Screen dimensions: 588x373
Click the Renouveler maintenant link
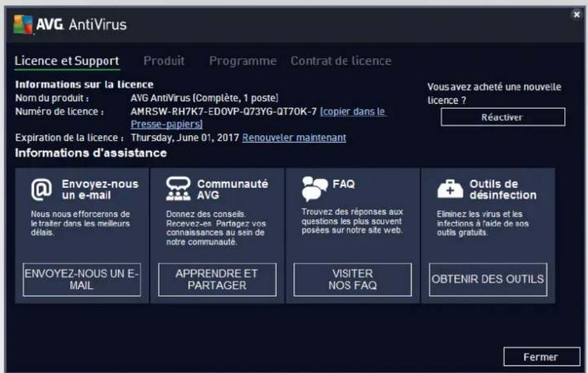[x=294, y=138]
